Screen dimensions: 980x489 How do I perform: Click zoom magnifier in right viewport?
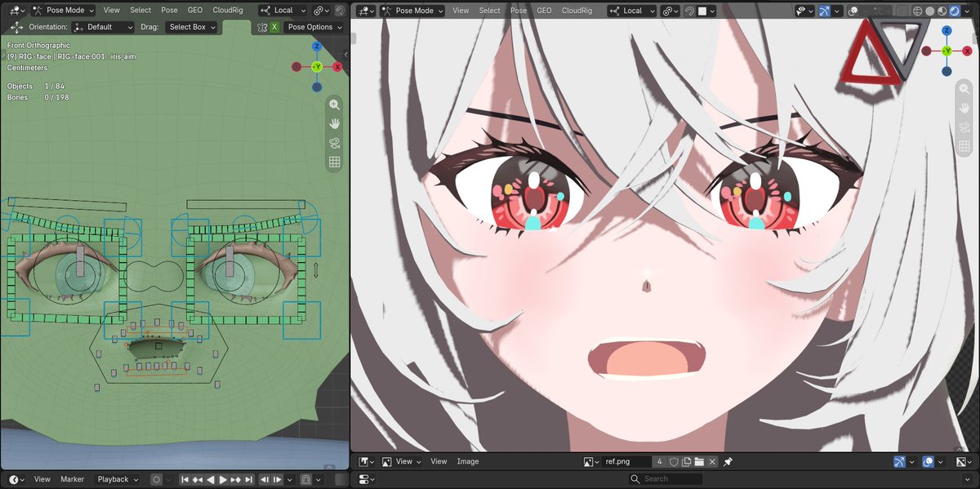click(964, 90)
